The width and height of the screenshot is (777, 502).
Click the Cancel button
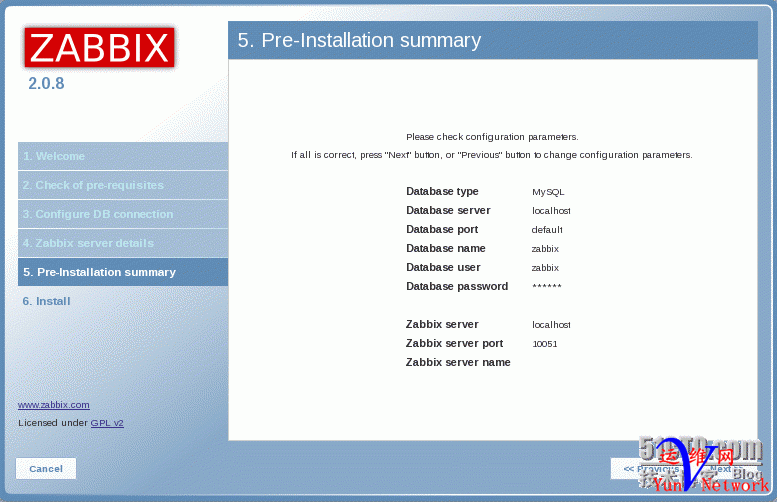46,469
